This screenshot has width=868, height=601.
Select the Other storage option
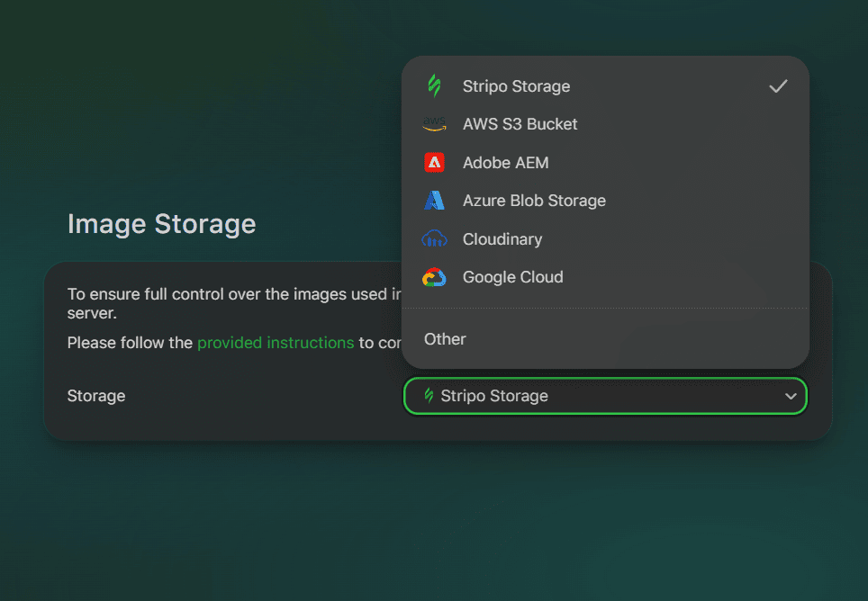point(605,339)
